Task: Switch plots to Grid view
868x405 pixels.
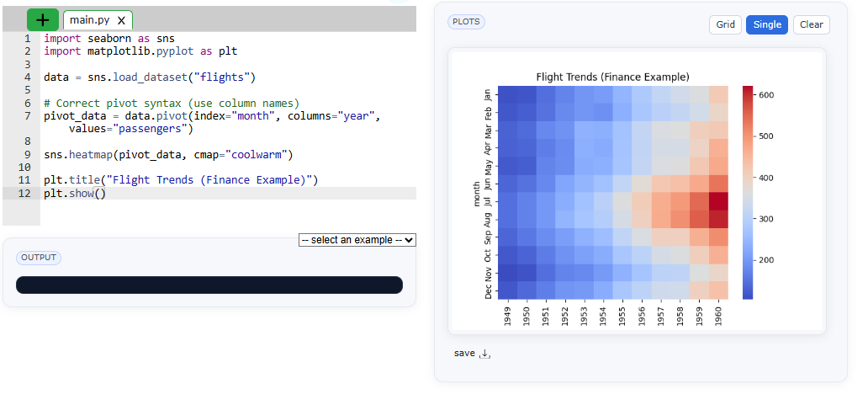Action: [725, 24]
